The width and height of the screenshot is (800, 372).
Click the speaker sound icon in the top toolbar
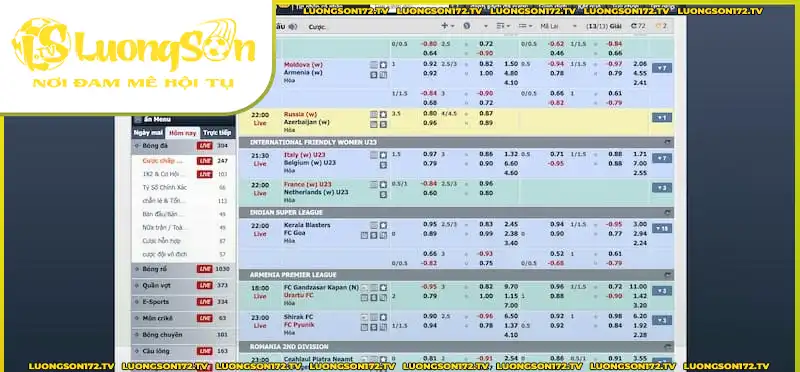click(x=292, y=27)
